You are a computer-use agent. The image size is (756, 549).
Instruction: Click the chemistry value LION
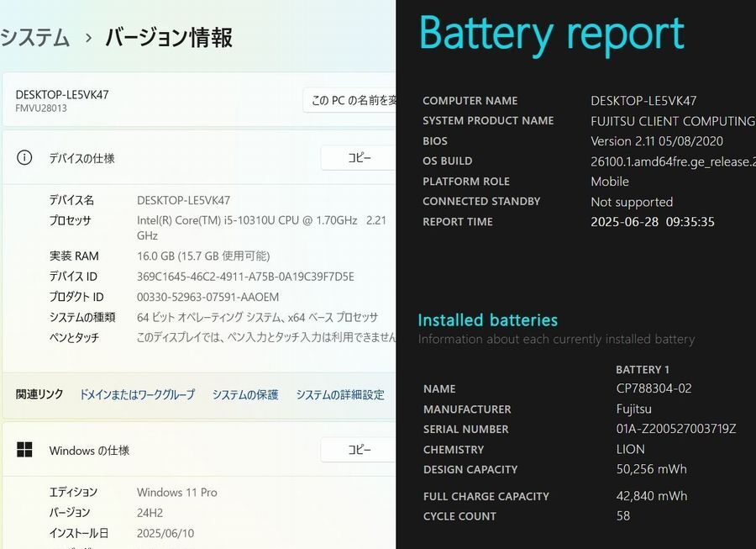pyautogui.click(x=630, y=449)
